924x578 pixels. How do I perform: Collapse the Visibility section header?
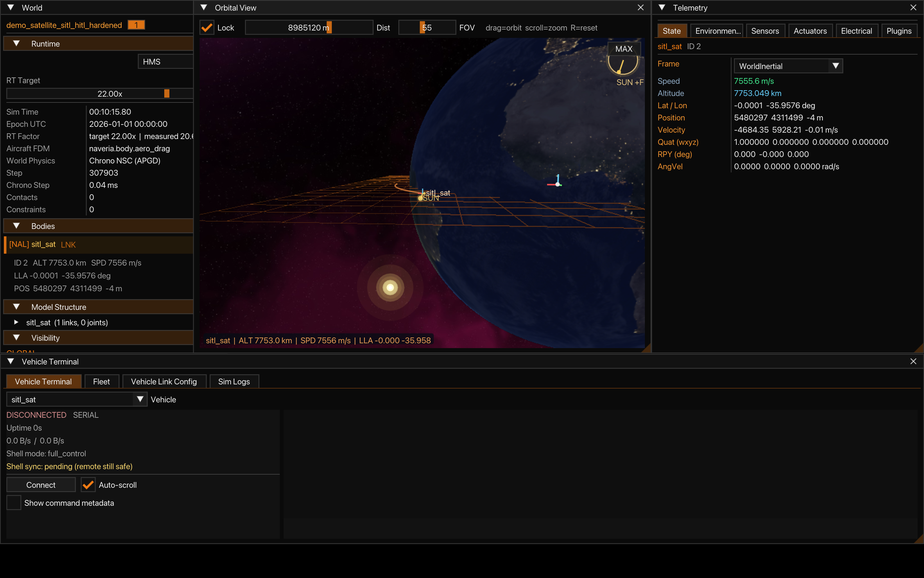tap(98, 337)
